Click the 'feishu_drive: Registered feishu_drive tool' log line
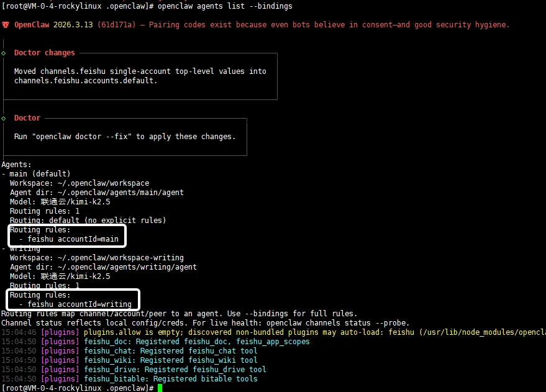The height and width of the screenshot is (392, 546). (134, 370)
